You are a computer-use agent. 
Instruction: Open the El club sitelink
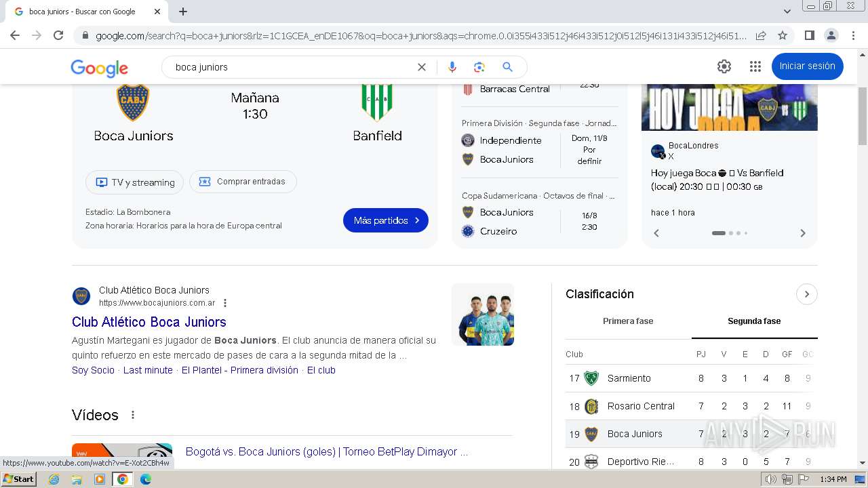(x=321, y=370)
